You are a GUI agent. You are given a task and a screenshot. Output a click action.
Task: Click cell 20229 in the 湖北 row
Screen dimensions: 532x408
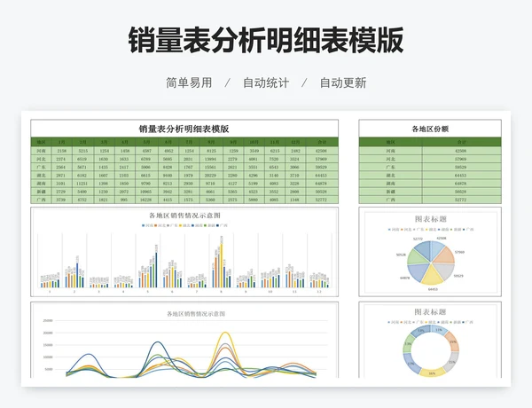point(210,175)
